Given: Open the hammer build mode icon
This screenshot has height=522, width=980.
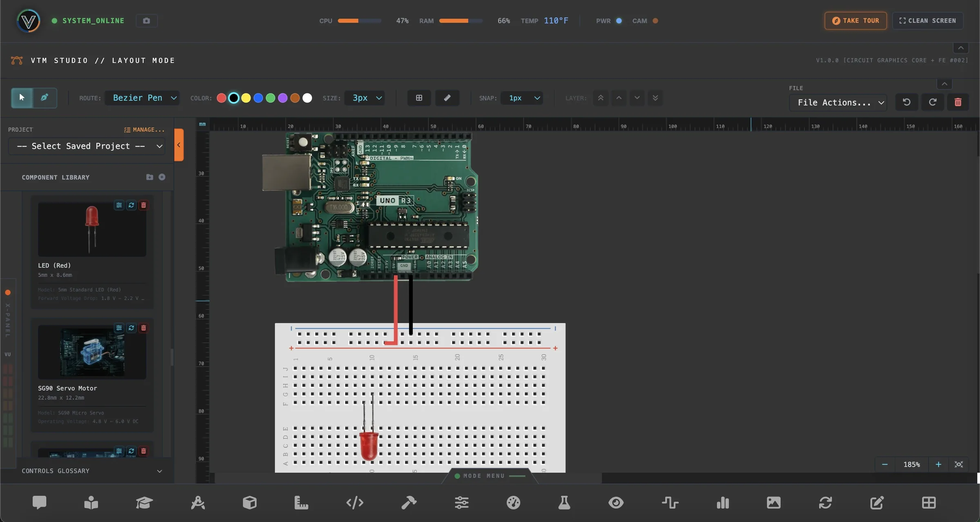Looking at the screenshot, I should [409, 502].
